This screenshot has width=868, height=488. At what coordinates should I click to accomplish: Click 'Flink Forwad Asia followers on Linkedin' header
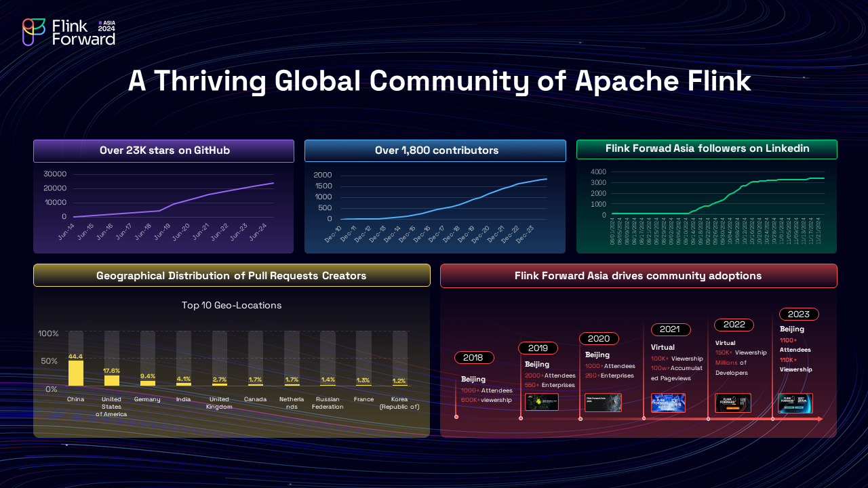[x=707, y=149]
